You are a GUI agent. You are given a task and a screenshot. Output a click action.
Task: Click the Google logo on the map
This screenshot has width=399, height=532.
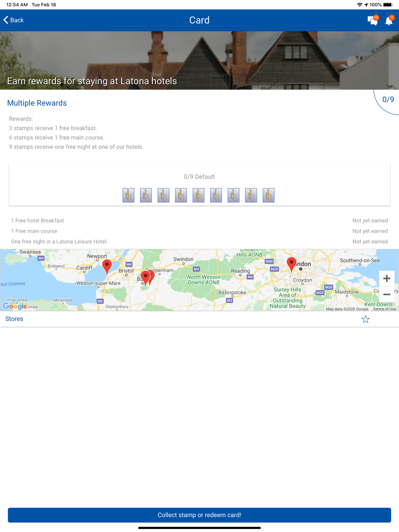(15, 306)
